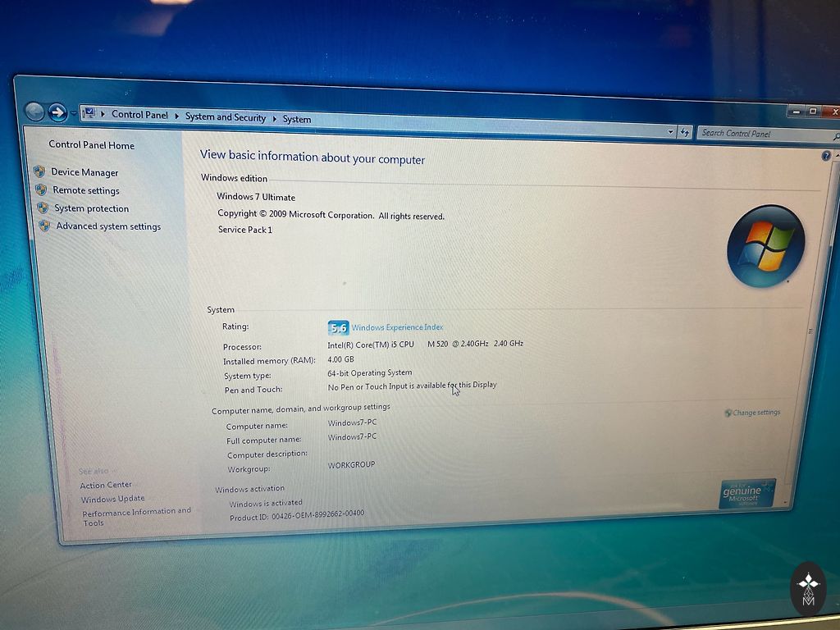Click the shield icon beside Advanced system settings
Viewport: 840px width, 630px height.
pyautogui.click(x=43, y=226)
